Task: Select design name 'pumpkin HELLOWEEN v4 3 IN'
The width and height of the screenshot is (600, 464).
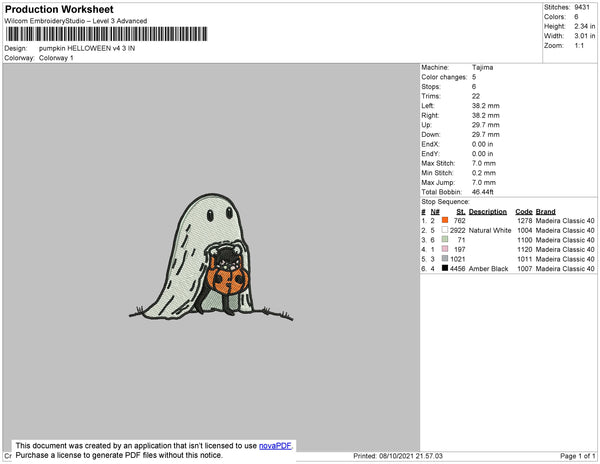Action: (x=87, y=48)
